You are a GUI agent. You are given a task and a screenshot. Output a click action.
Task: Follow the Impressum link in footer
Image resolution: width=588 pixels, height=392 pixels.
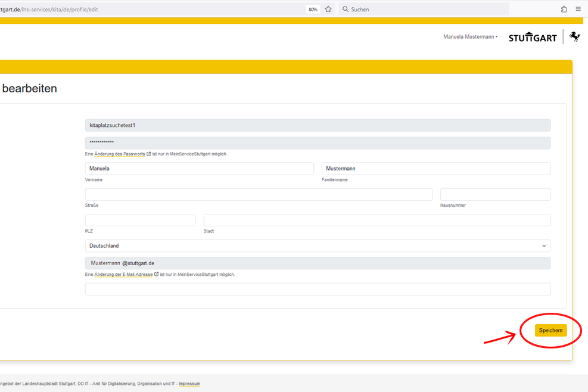coord(189,384)
